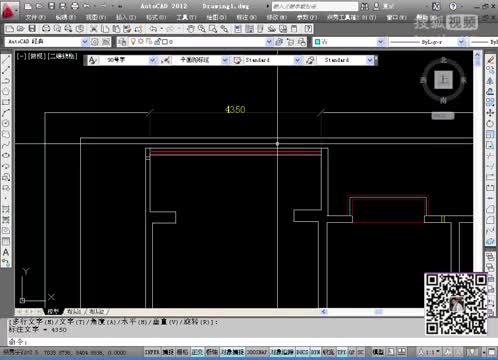This screenshot has width=498, height=360.
Task: Toggle 栅格 grid display button
Action: point(182,352)
